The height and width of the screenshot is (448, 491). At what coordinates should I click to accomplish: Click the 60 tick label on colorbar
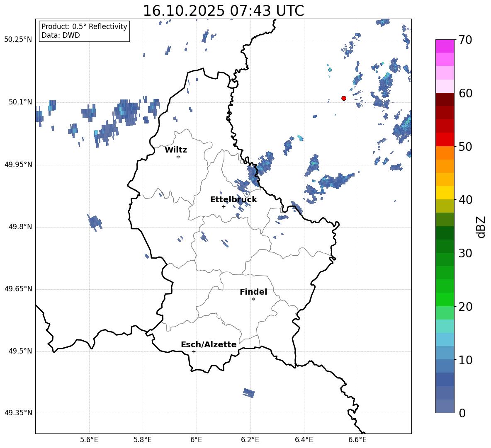coord(465,93)
